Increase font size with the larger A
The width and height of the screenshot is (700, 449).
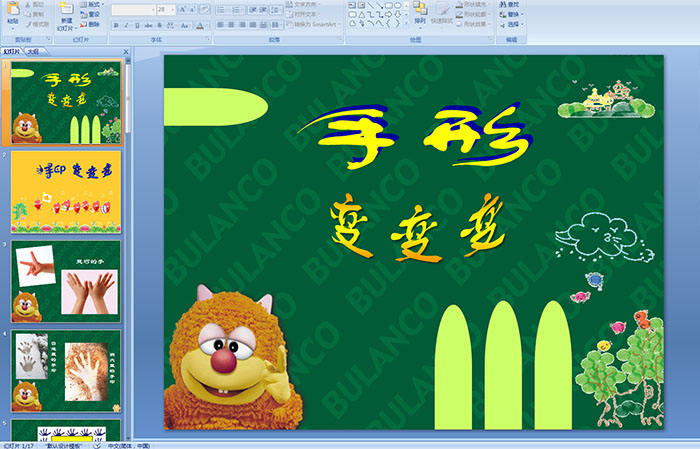(x=183, y=9)
